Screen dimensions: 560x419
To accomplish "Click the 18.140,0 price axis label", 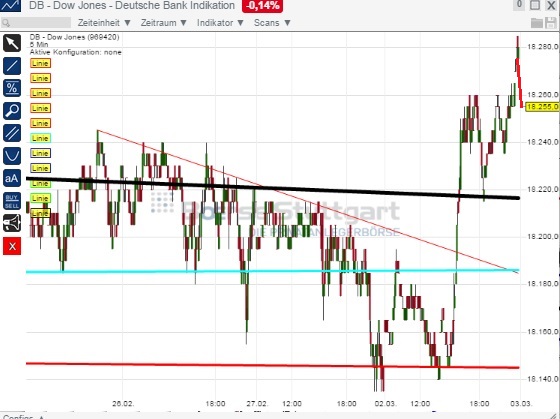I will (x=542, y=379).
